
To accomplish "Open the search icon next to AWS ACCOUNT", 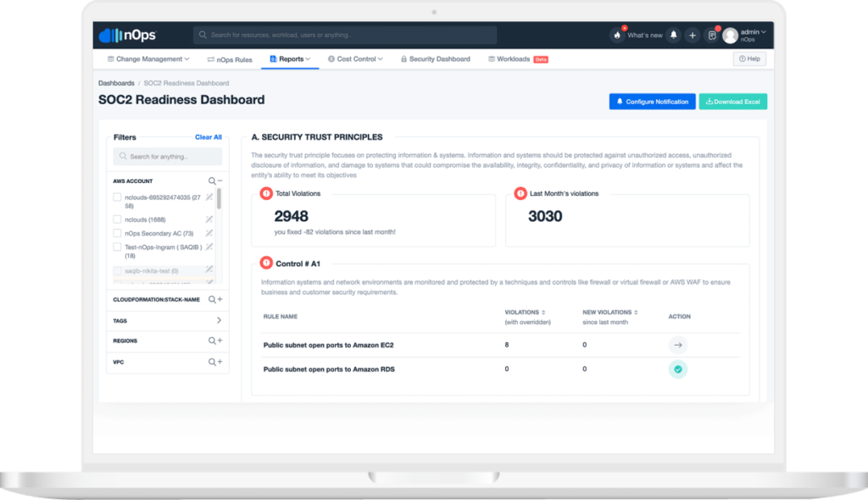I will [x=211, y=181].
